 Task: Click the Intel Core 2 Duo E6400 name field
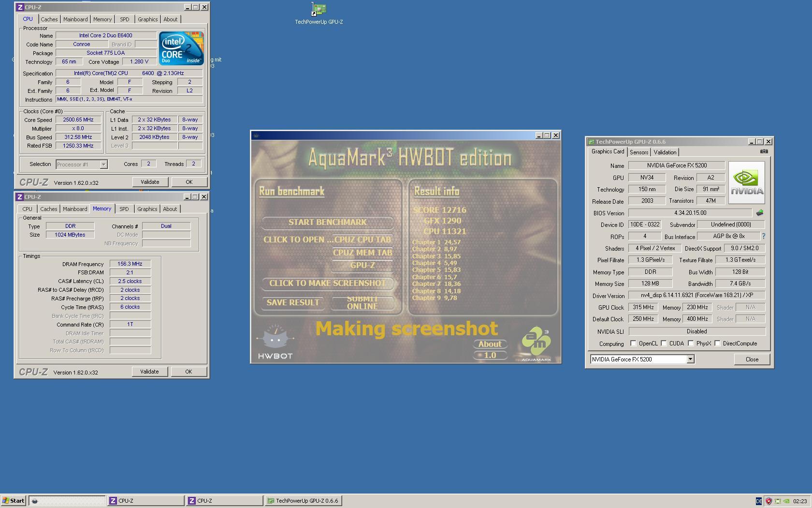(106, 35)
